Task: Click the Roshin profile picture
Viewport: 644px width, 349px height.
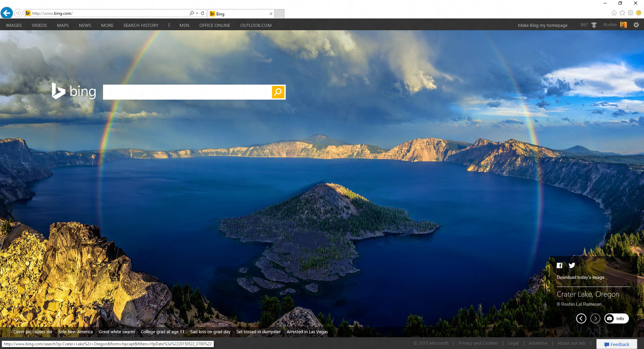Action: pyautogui.click(x=624, y=25)
